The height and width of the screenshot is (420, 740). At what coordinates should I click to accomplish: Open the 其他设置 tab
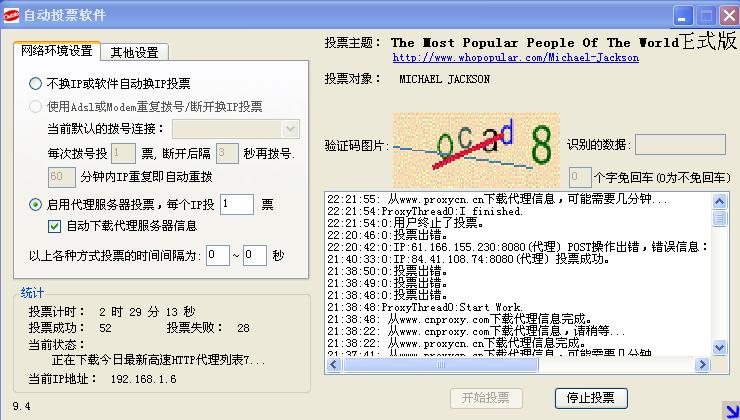click(134, 52)
